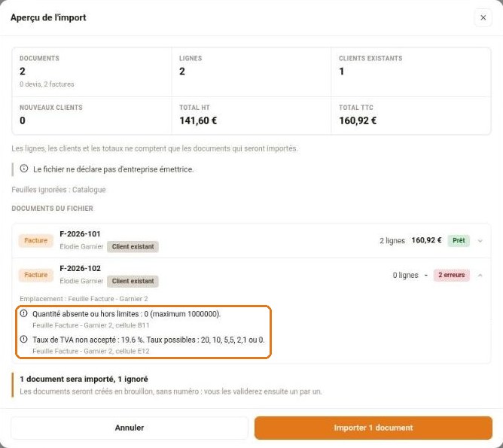
Task: Click the 2 erreurs status badge
Action: [451, 275]
